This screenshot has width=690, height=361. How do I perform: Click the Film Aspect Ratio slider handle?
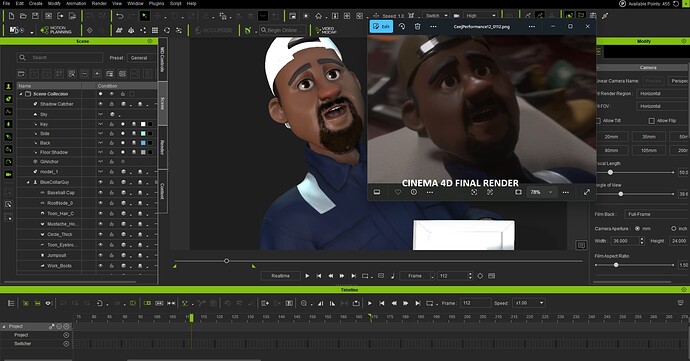(x=616, y=265)
